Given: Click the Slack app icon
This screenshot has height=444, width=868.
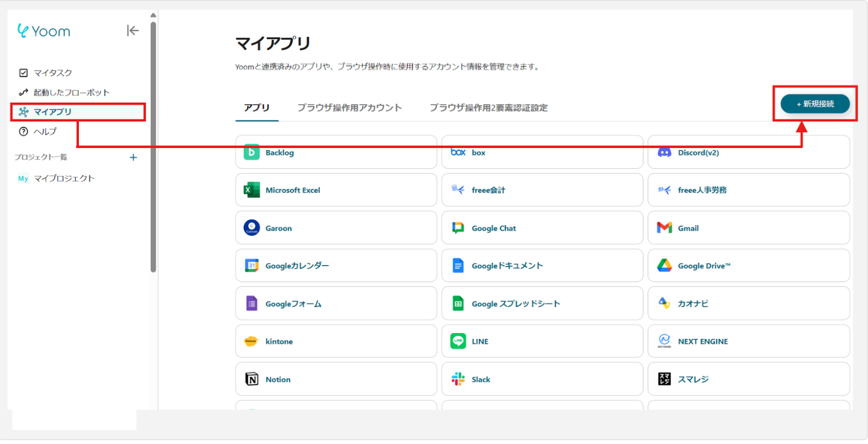Looking at the screenshot, I should click(458, 379).
